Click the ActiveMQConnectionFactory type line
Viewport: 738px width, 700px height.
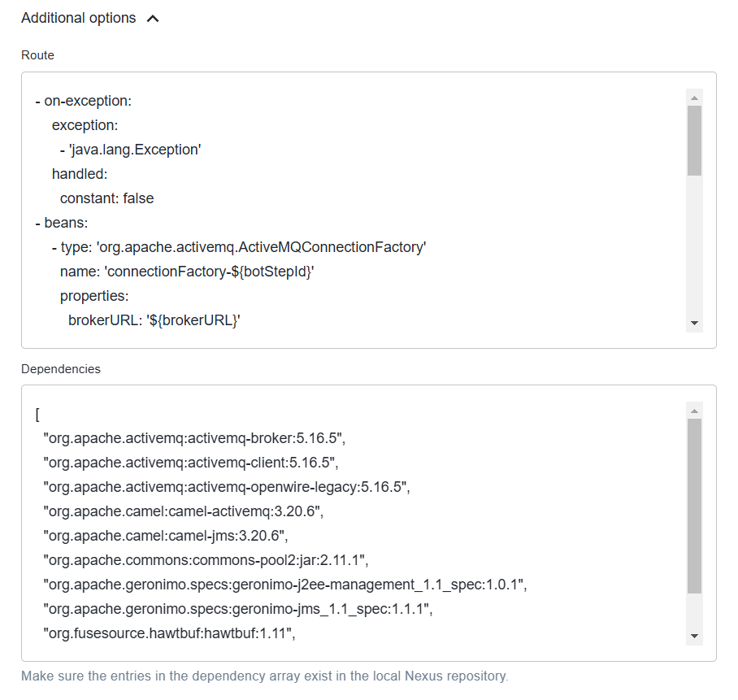click(239, 247)
